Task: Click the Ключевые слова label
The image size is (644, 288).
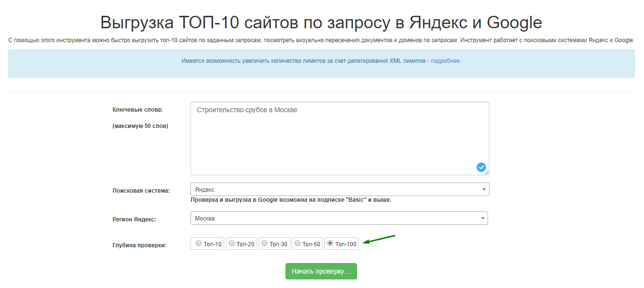Action: click(138, 110)
